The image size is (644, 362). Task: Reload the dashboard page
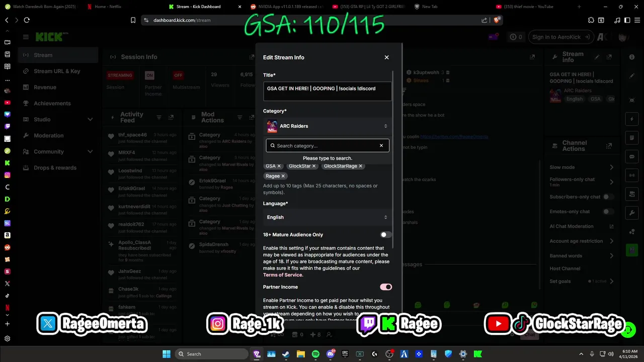(x=27, y=20)
